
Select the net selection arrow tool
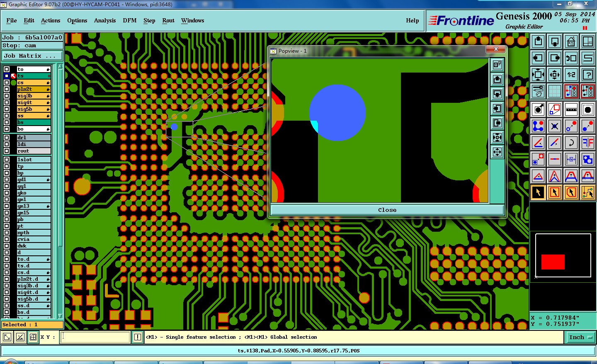click(588, 192)
